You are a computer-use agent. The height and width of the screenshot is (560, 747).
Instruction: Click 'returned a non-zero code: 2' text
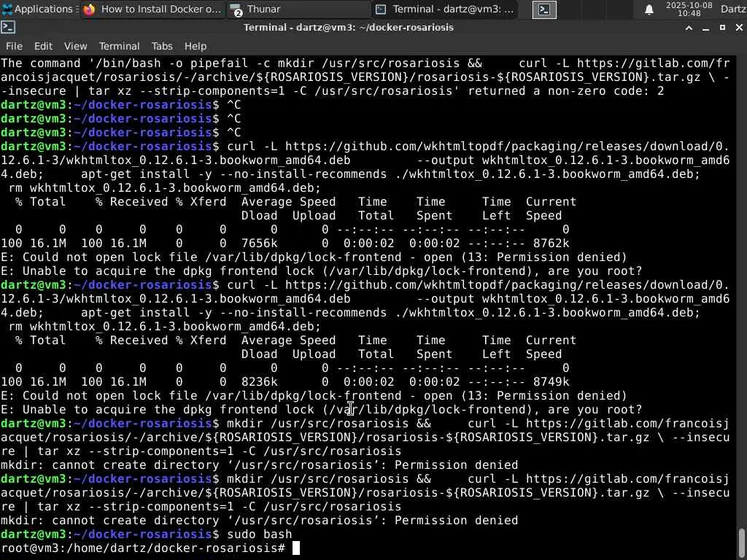click(x=566, y=91)
